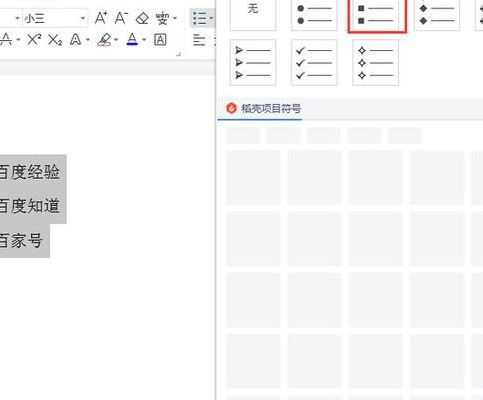Apply superscript formatting

[34, 40]
